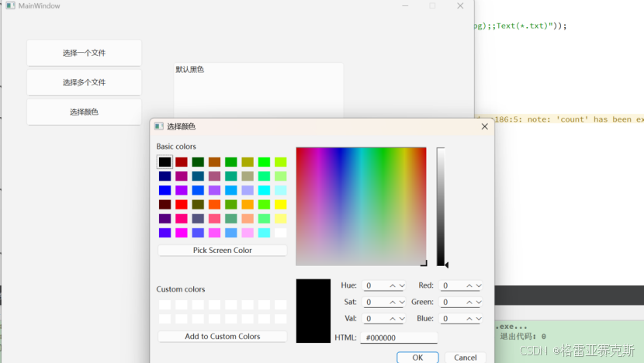Click Pick Screen Color button
Screen dimensions: 644x363
[222, 250]
